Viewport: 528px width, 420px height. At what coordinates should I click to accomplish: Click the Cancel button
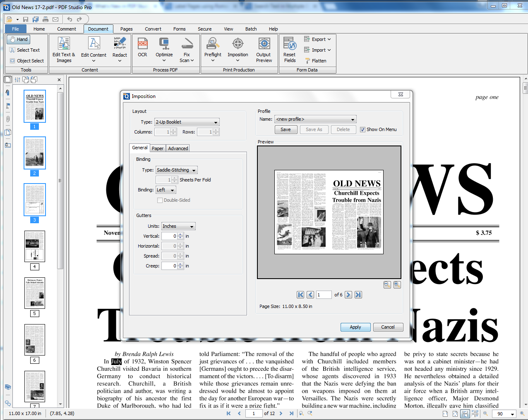(388, 327)
